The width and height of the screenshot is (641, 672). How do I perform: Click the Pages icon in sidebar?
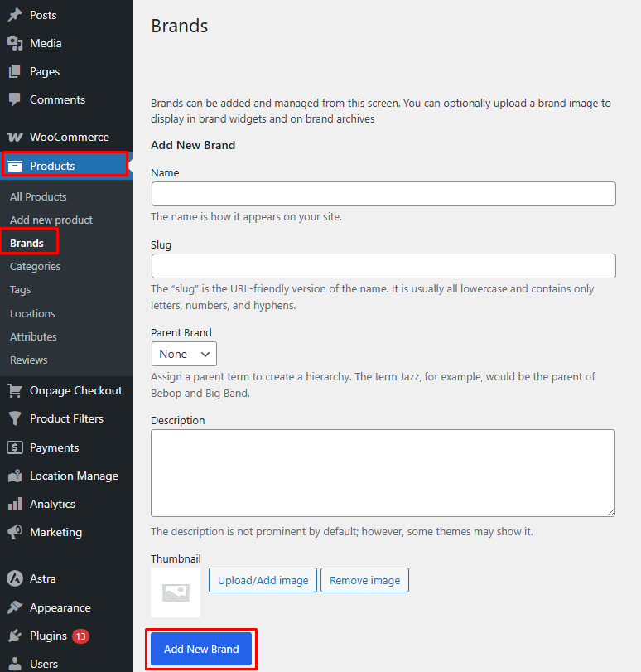pos(15,71)
